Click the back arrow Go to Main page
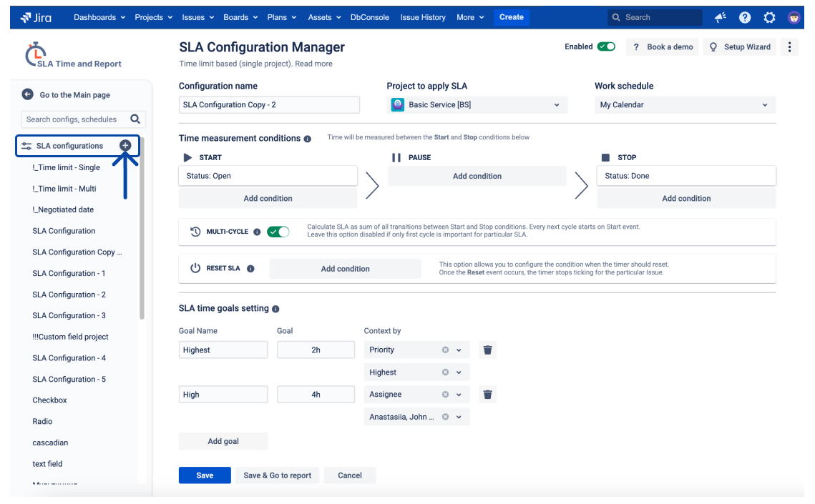Image resolution: width=815 pixels, height=504 pixels. (x=28, y=94)
